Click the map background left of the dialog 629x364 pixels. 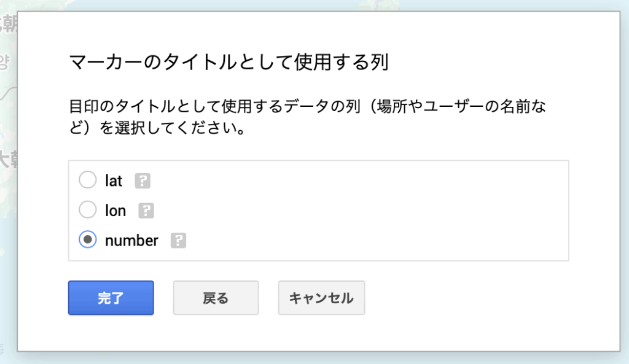tap(8, 184)
